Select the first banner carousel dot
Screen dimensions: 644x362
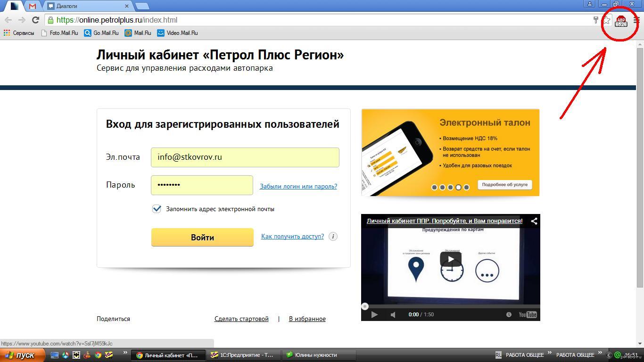tap(434, 187)
